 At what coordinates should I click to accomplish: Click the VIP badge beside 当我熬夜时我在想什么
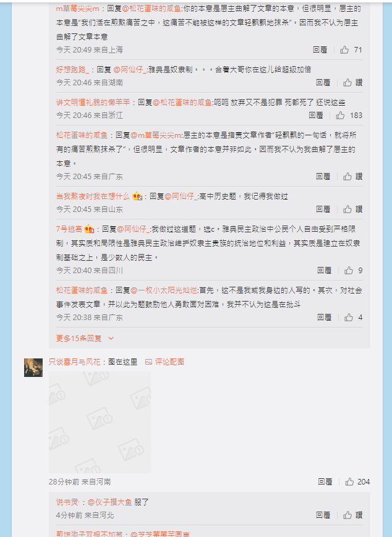(137, 197)
